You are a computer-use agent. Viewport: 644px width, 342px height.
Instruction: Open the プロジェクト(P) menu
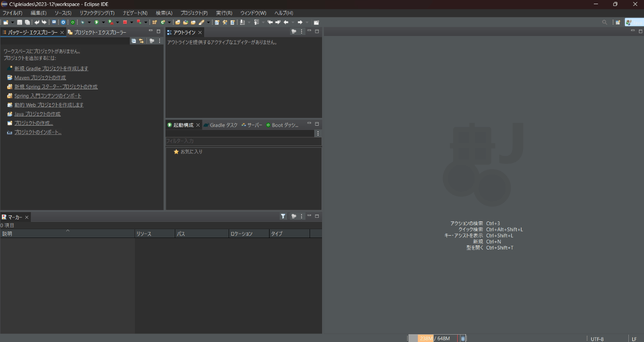pyautogui.click(x=194, y=13)
